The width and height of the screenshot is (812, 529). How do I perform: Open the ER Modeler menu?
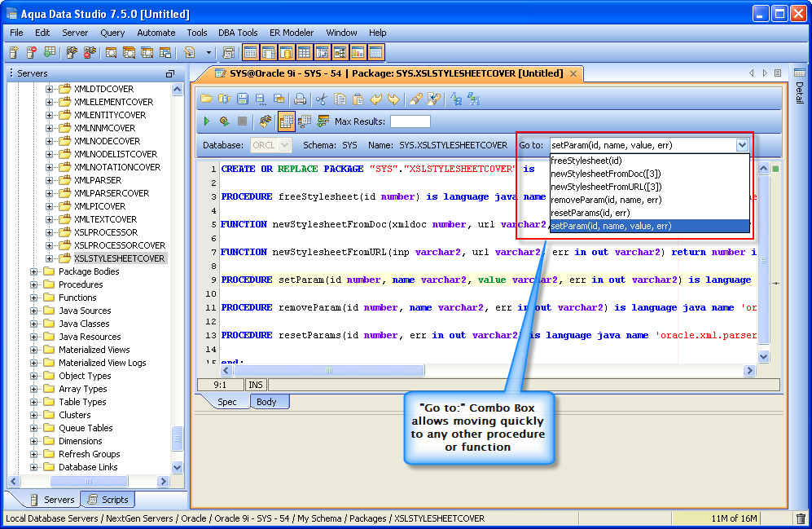point(292,33)
